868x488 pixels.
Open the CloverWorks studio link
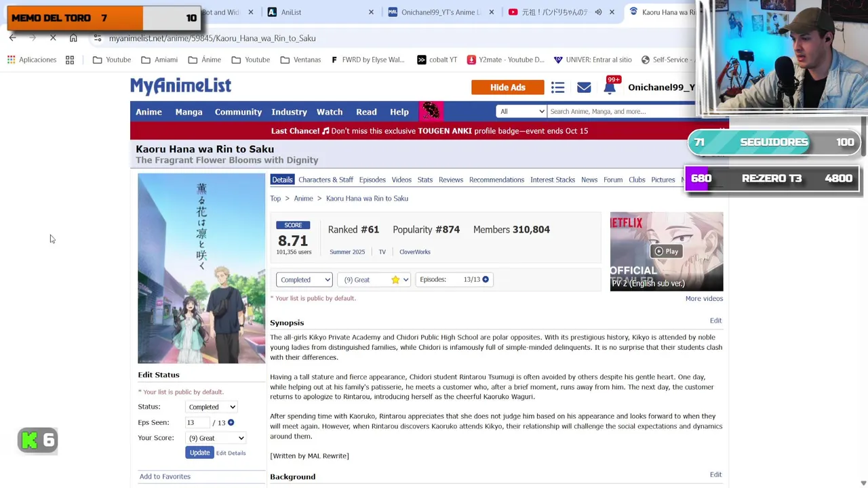415,252
